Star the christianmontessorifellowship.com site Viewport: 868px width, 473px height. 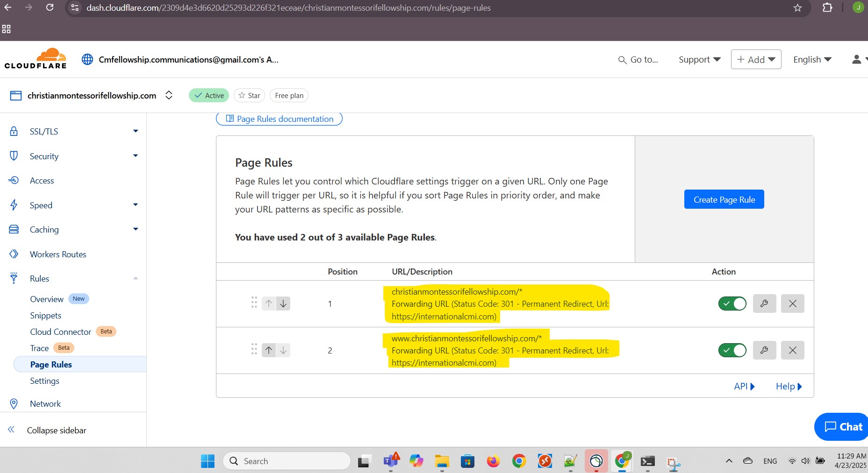pyautogui.click(x=249, y=95)
